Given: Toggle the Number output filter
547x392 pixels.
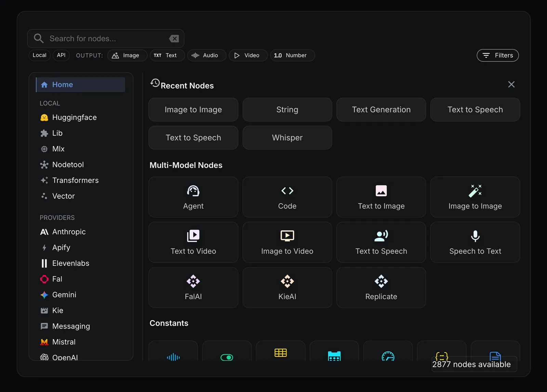Looking at the screenshot, I should pos(292,55).
